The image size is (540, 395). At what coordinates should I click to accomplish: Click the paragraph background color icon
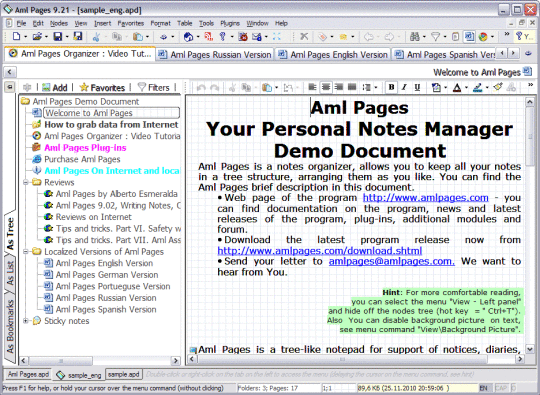pyautogui.click(x=436, y=87)
